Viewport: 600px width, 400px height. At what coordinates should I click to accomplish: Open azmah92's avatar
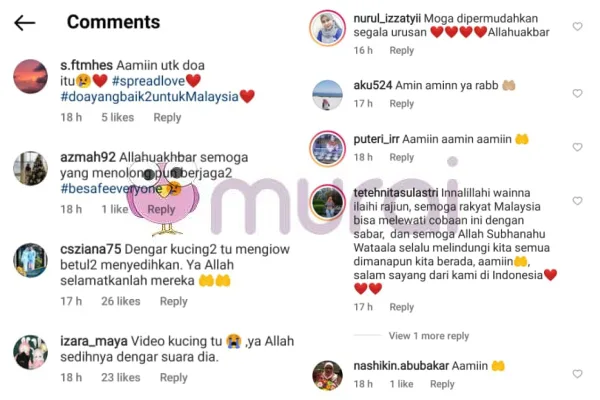(x=31, y=168)
